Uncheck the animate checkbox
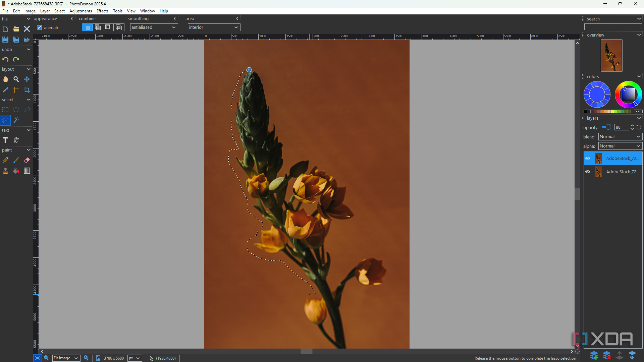The width and height of the screenshot is (644, 362). pos(39,27)
